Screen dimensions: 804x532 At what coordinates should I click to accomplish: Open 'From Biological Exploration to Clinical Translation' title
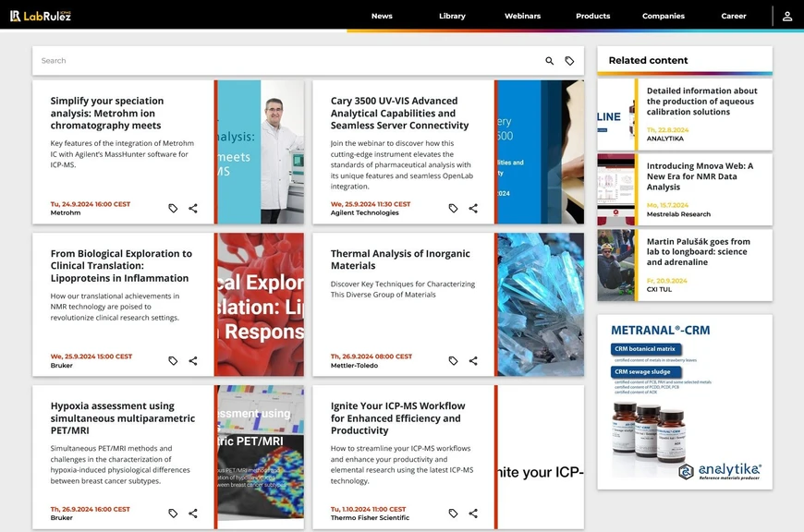point(121,266)
